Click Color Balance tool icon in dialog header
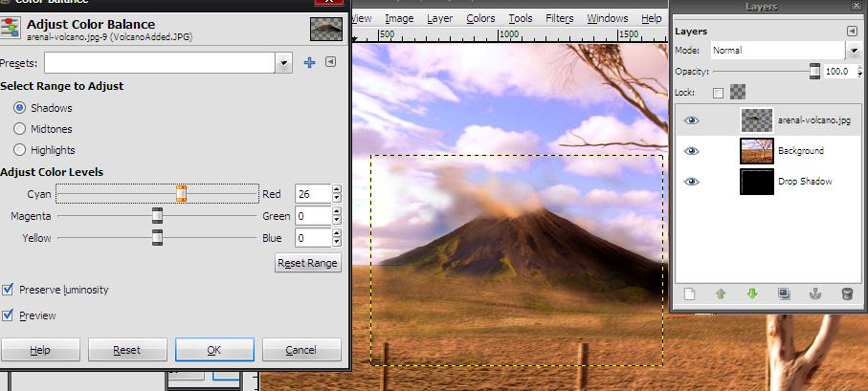Viewport: 868px width, 391px height. coord(10,29)
